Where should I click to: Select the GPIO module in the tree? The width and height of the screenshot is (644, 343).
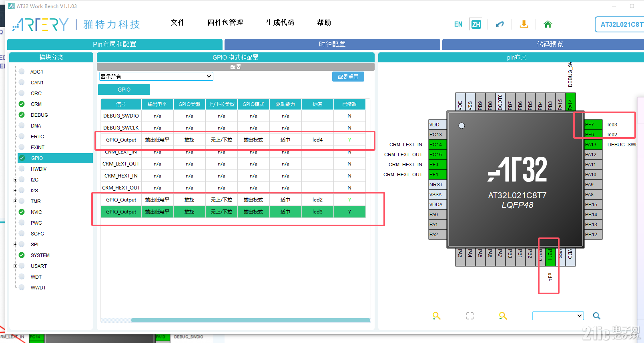[x=55, y=158]
